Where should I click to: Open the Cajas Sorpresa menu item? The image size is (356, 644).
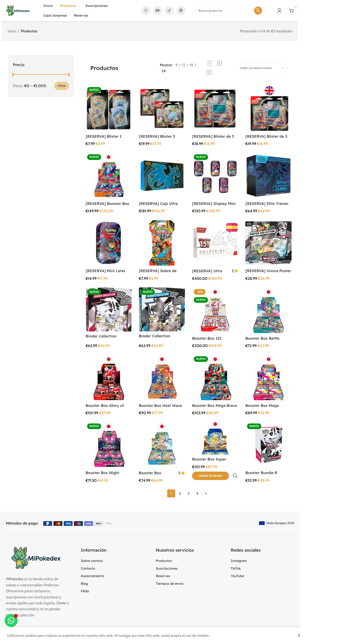pos(55,15)
